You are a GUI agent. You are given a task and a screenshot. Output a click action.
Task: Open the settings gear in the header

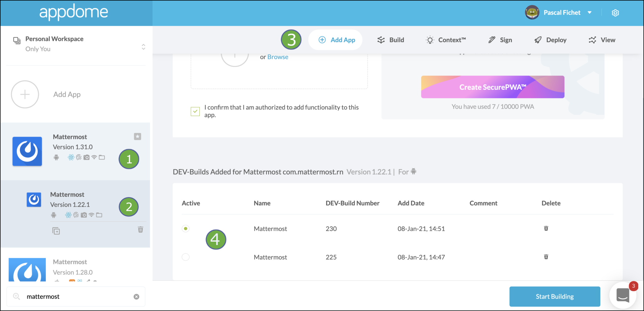615,13
